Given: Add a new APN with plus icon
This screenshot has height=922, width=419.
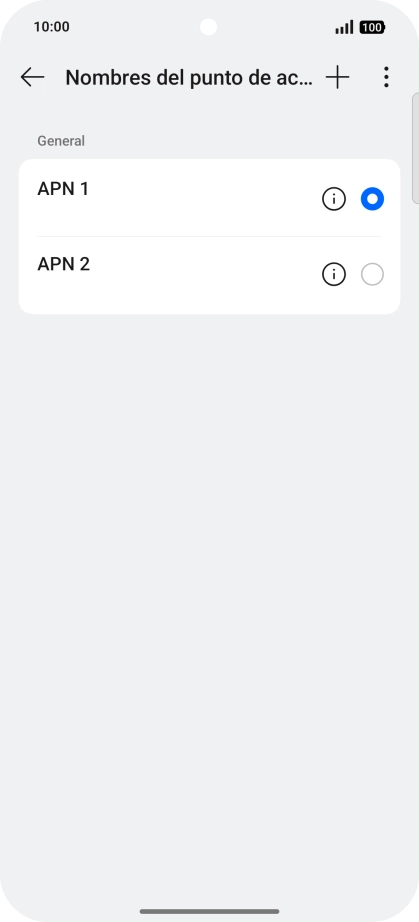Looking at the screenshot, I should tap(337, 77).
